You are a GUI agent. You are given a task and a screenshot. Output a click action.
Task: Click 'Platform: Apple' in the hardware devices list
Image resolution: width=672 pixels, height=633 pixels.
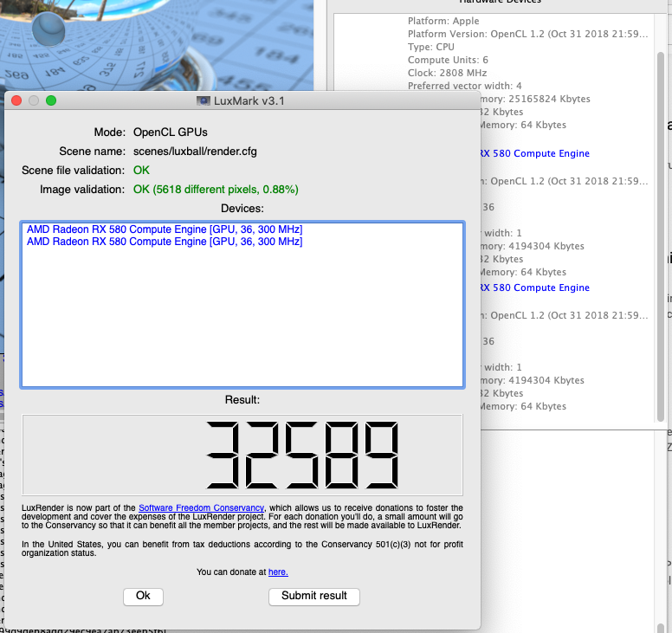[443, 21]
